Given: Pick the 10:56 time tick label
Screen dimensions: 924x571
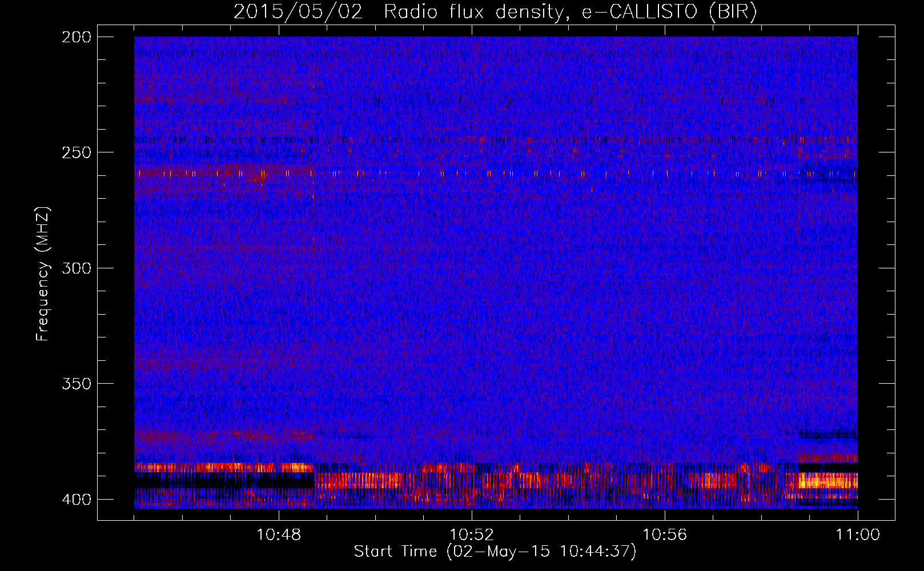Looking at the screenshot, I should tap(665, 535).
